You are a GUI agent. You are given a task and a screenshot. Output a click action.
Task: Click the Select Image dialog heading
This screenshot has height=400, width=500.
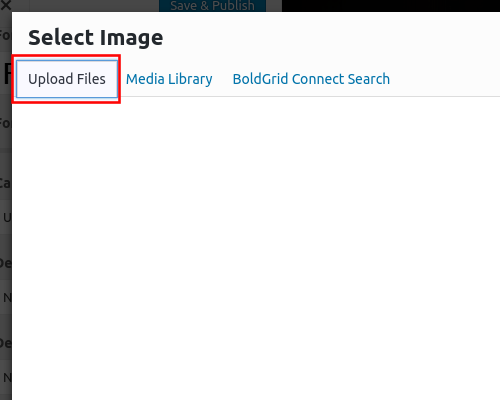[96, 37]
